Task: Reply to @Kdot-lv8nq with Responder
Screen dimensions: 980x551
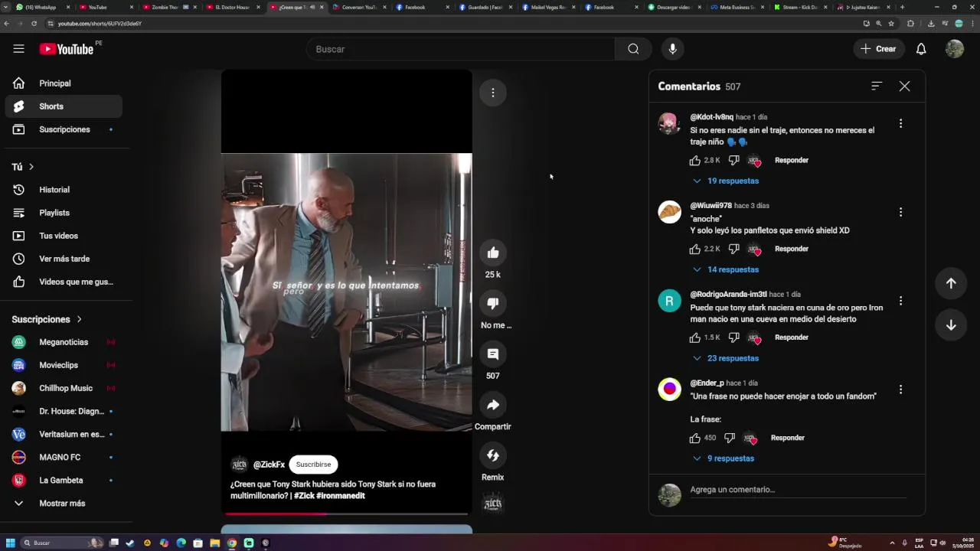Action: [792, 160]
